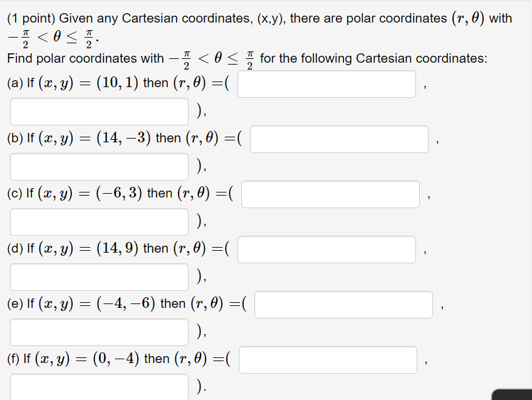This screenshot has height=400, width=532.
Task: Click the θ answer box for part (f)
Action: [98, 387]
